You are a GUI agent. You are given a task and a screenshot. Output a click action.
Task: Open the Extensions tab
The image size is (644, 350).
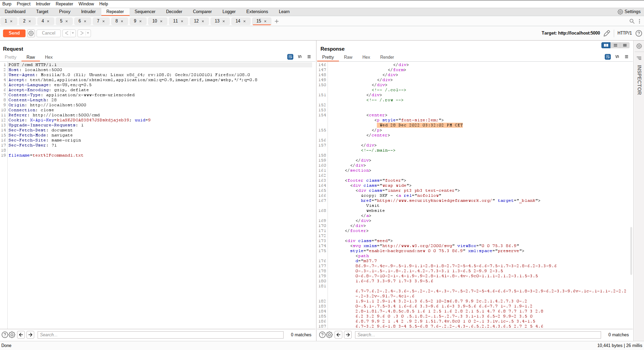pos(257,12)
